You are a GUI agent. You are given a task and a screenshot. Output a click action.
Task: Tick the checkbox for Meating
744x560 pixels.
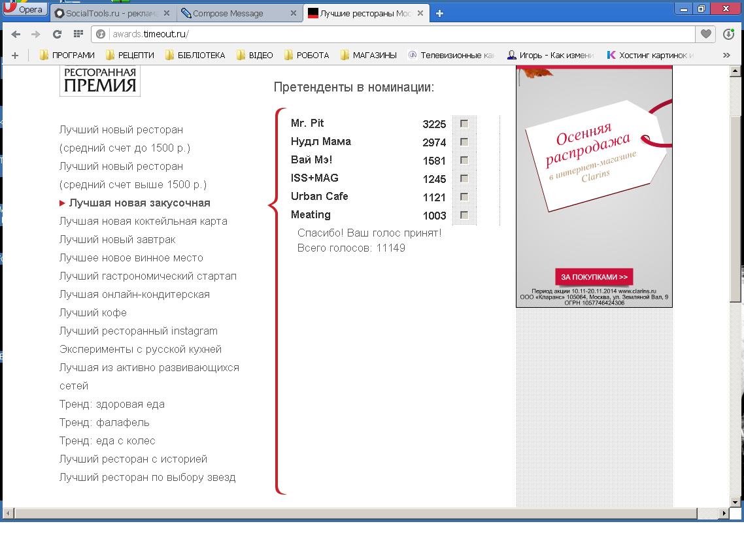click(464, 215)
